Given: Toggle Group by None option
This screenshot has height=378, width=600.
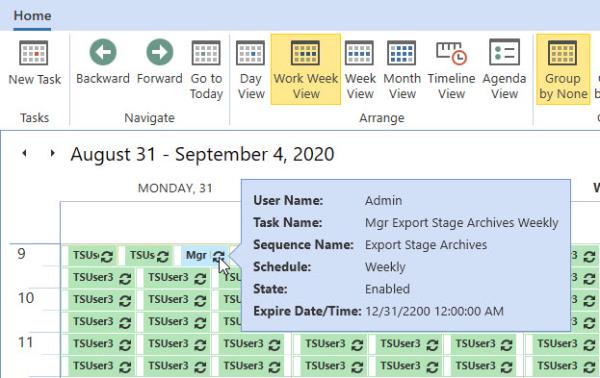Looking at the screenshot, I should pyautogui.click(x=563, y=69).
